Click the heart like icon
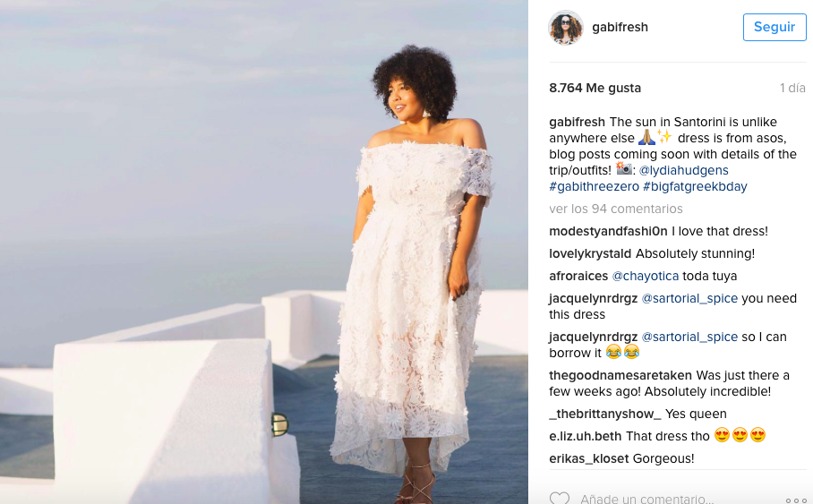 pos(559,499)
